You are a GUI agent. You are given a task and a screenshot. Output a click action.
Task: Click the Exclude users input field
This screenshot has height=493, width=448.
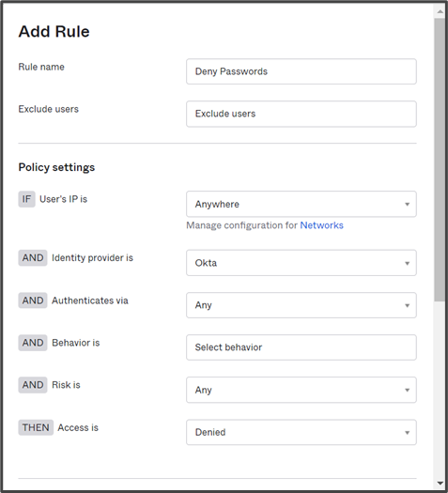pos(301,114)
